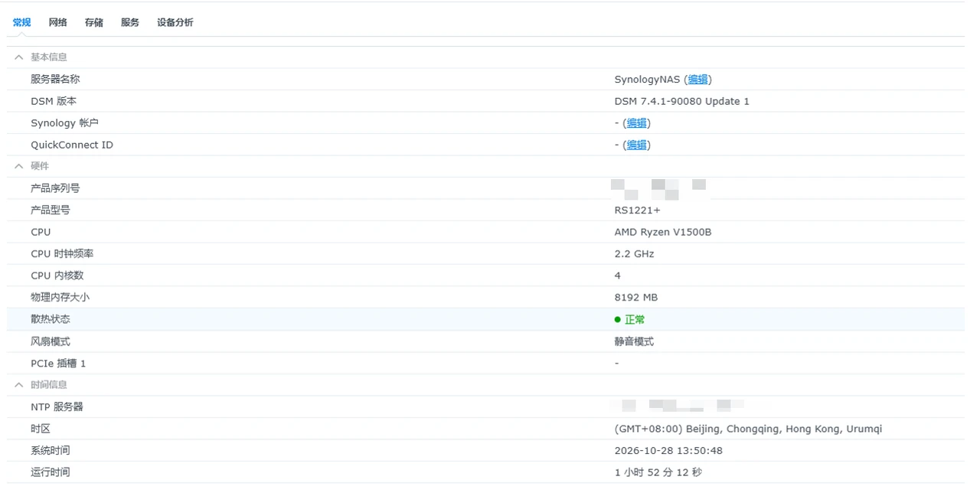Select the 产品型号 RS1221+ value
The height and width of the screenshot is (496, 980).
point(637,210)
